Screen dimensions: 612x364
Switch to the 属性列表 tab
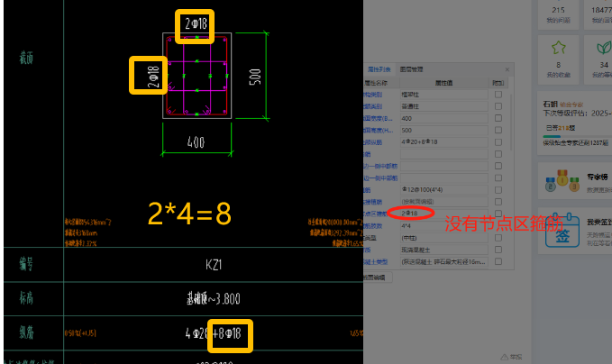pos(379,69)
